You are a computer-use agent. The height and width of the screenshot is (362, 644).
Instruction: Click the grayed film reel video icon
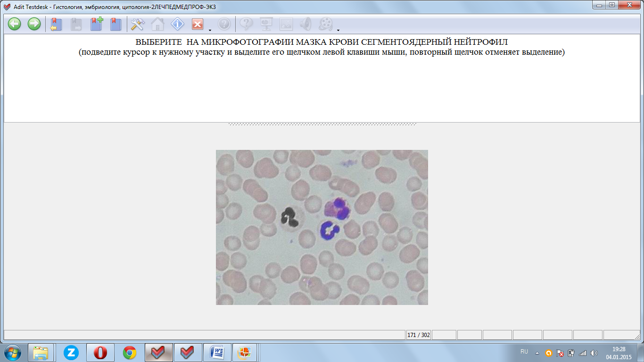326,24
